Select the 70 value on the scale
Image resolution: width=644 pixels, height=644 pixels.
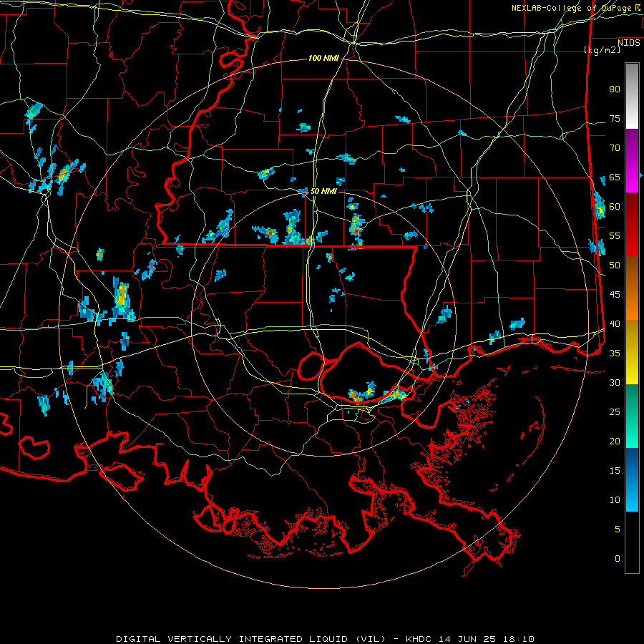pyautogui.click(x=615, y=148)
